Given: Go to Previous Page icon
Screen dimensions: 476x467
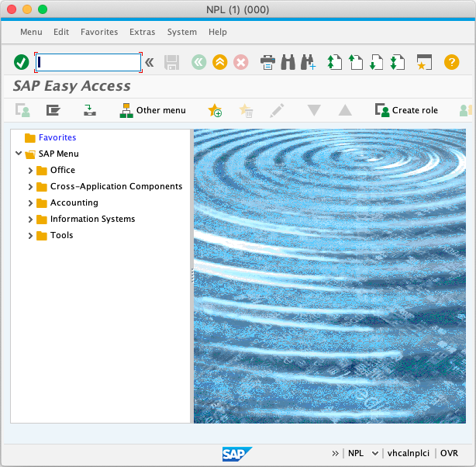Looking at the screenshot, I should click(x=356, y=62).
